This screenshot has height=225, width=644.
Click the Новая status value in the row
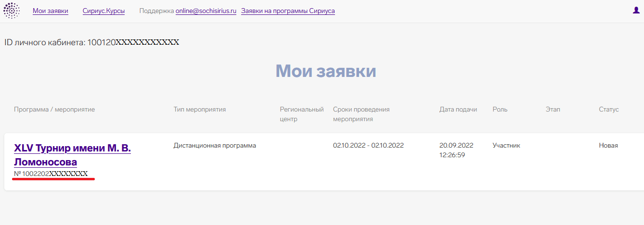tap(608, 146)
